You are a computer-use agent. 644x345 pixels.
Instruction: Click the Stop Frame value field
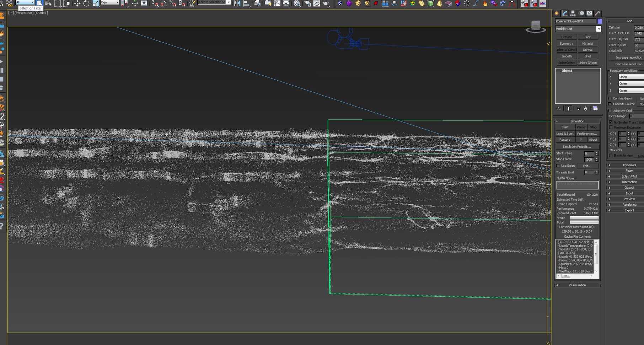pyautogui.click(x=589, y=160)
